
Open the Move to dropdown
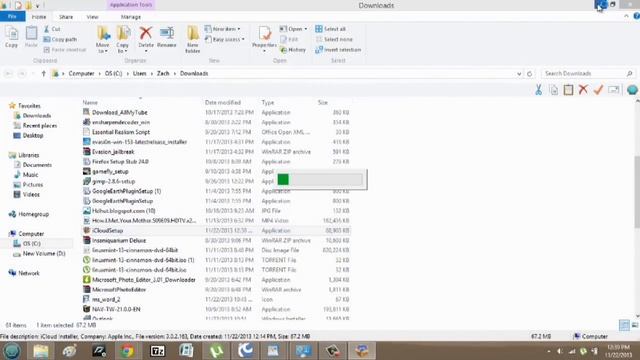103,40
